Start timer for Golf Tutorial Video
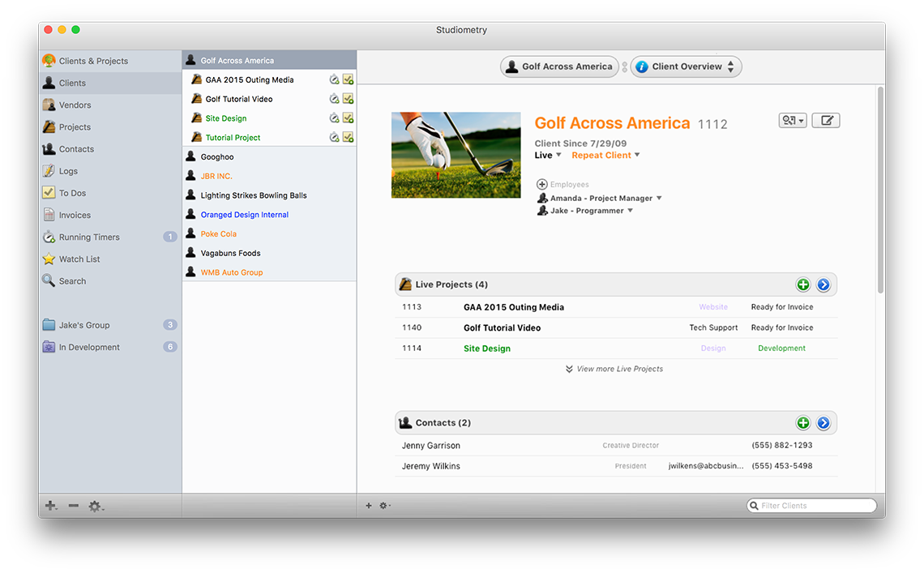This screenshot has width=924, height=573. (x=334, y=98)
